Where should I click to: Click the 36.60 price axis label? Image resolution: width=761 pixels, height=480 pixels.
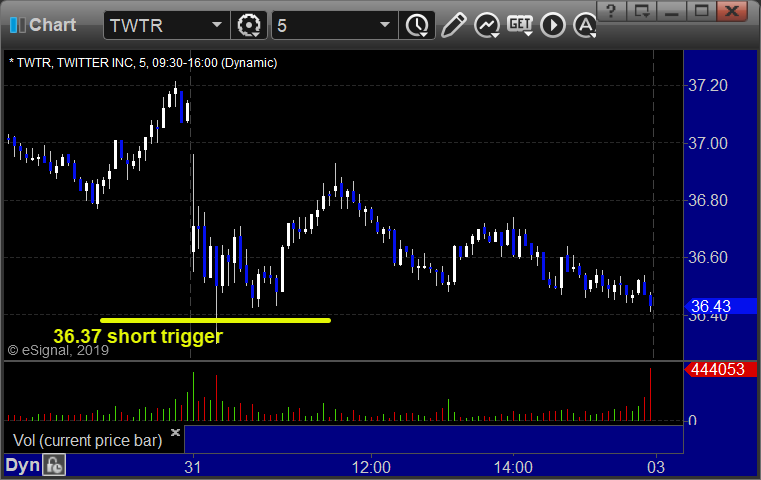point(708,257)
